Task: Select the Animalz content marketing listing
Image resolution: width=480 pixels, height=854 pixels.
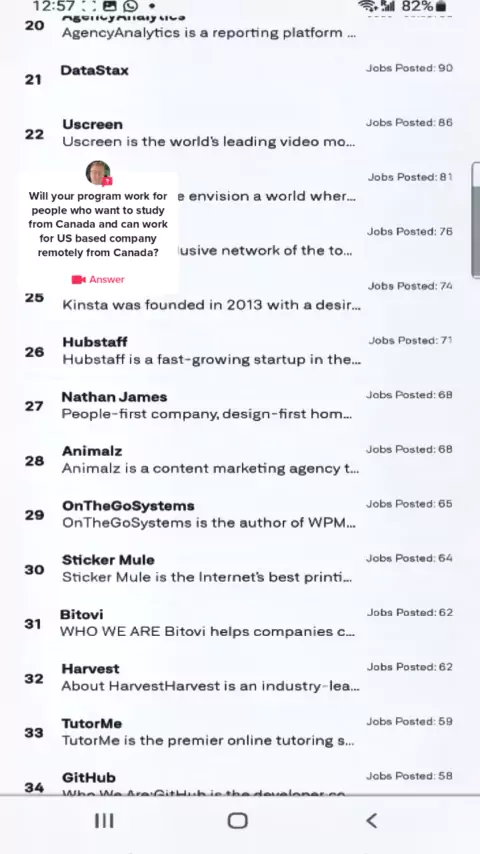Action: pyautogui.click(x=239, y=460)
